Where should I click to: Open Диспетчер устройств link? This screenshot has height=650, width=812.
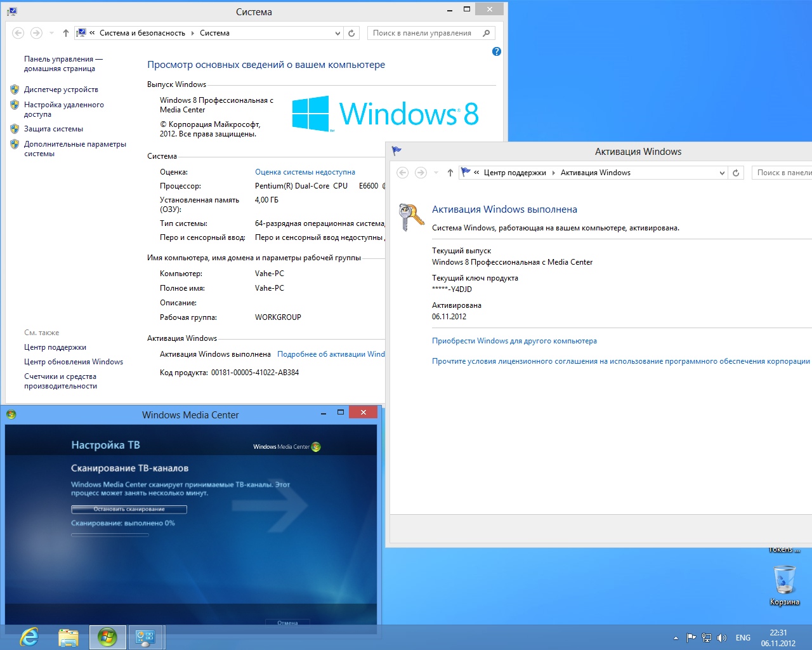click(61, 90)
